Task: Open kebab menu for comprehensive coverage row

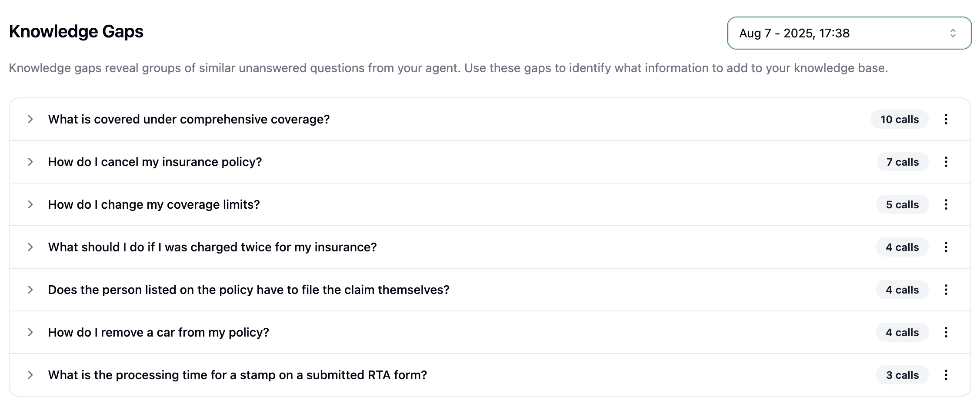Action: point(946,119)
